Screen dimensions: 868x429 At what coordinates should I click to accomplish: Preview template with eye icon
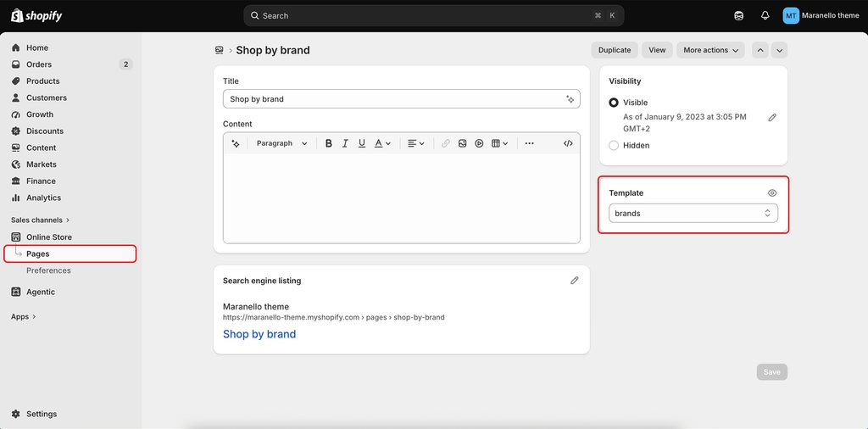pyautogui.click(x=772, y=193)
